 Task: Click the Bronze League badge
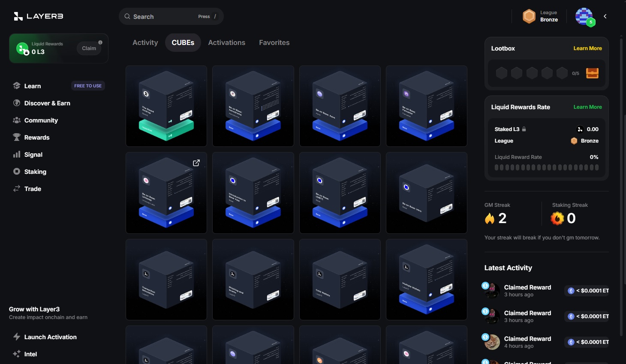coord(541,16)
